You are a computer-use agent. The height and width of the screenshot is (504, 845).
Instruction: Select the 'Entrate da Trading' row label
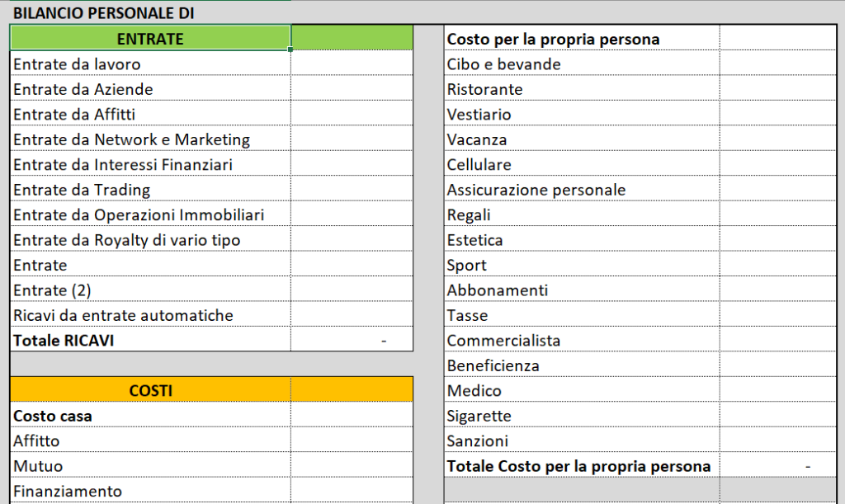pos(150,190)
